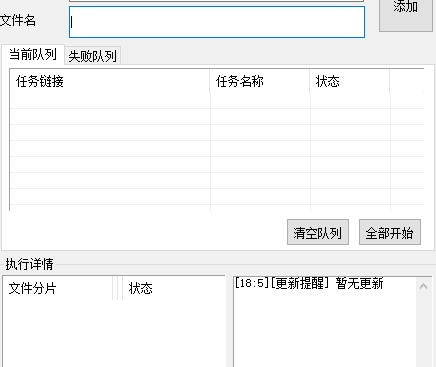Image resolution: width=436 pixels, height=367 pixels.
Task: Switch to the 当前队列 tab
Action: click(x=33, y=54)
